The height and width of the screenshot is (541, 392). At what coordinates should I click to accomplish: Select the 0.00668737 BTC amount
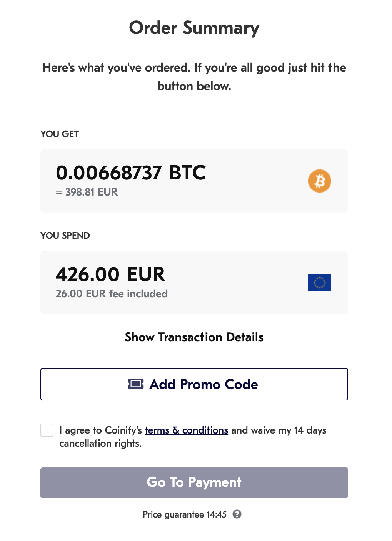[x=131, y=173]
